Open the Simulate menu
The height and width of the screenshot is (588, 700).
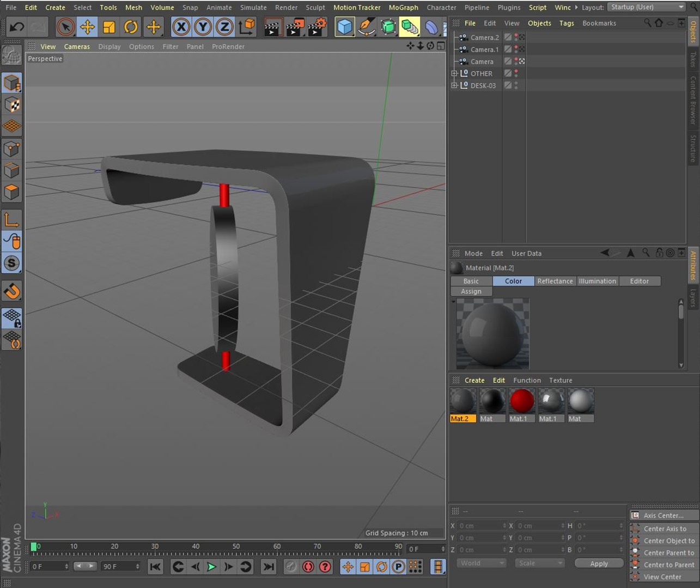click(253, 8)
